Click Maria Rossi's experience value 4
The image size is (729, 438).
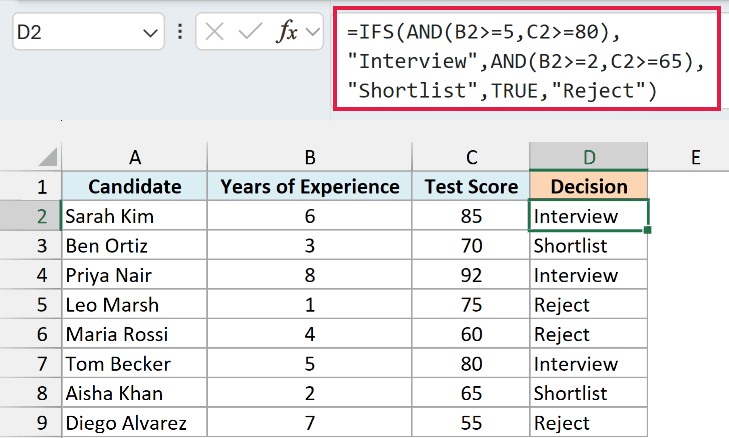310,334
